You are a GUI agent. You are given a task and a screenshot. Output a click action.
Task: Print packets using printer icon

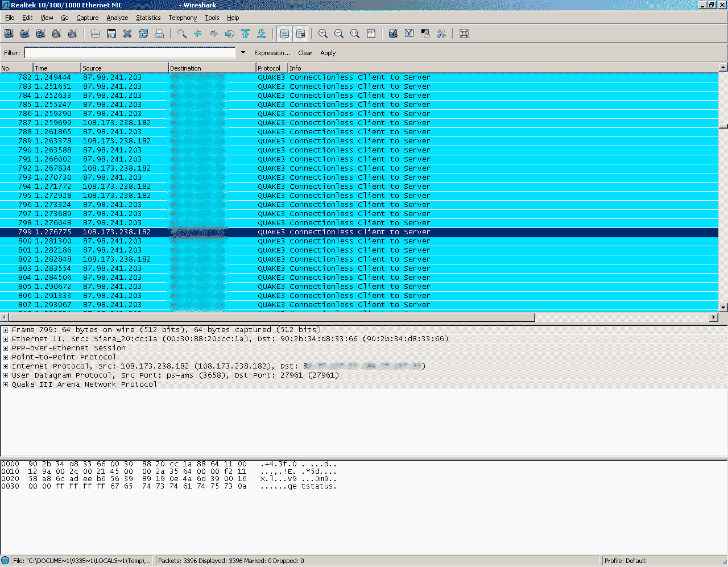(159, 34)
